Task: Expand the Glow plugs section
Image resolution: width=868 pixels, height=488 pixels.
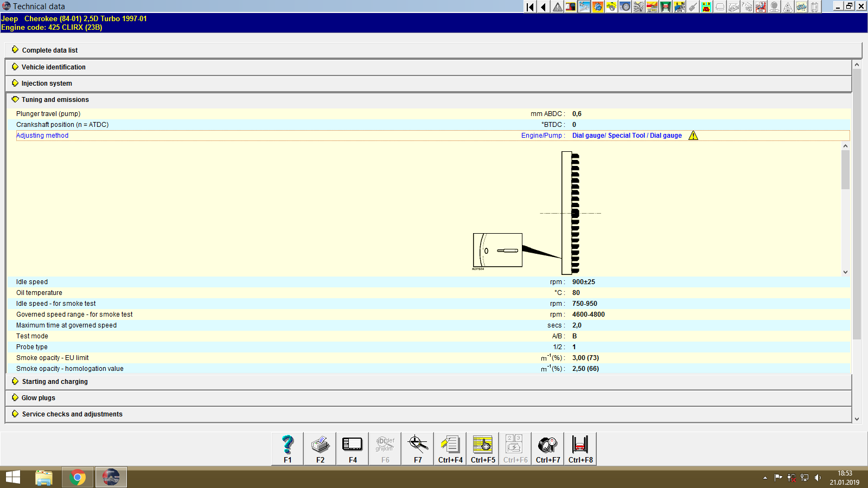Action: pos(37,397)
